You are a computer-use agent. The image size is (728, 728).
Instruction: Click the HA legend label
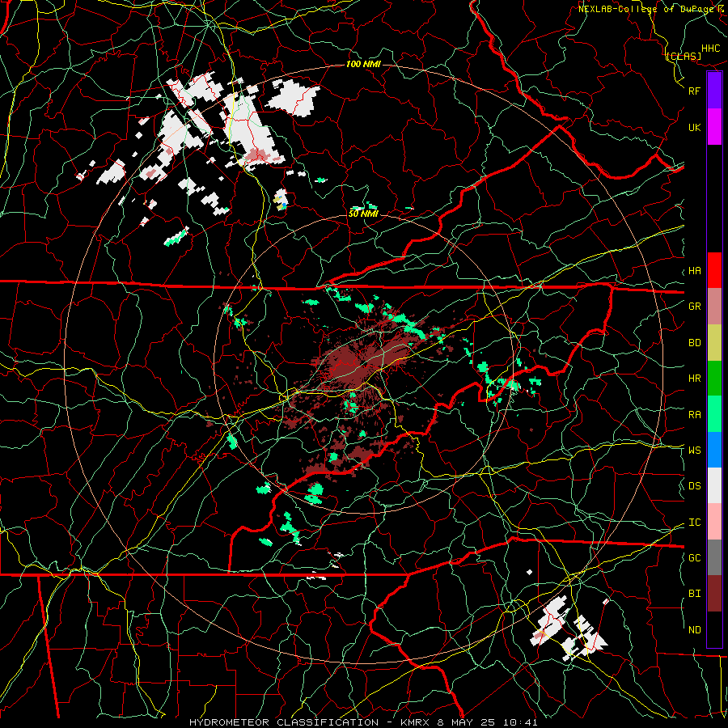[x=694, y=271]
